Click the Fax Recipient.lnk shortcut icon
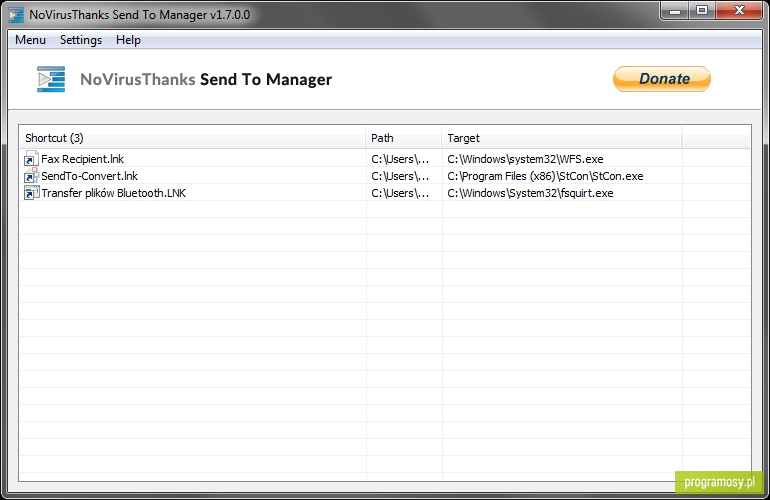Image resolution: width=770 pixels, height=500 pixels. point(31,159)
